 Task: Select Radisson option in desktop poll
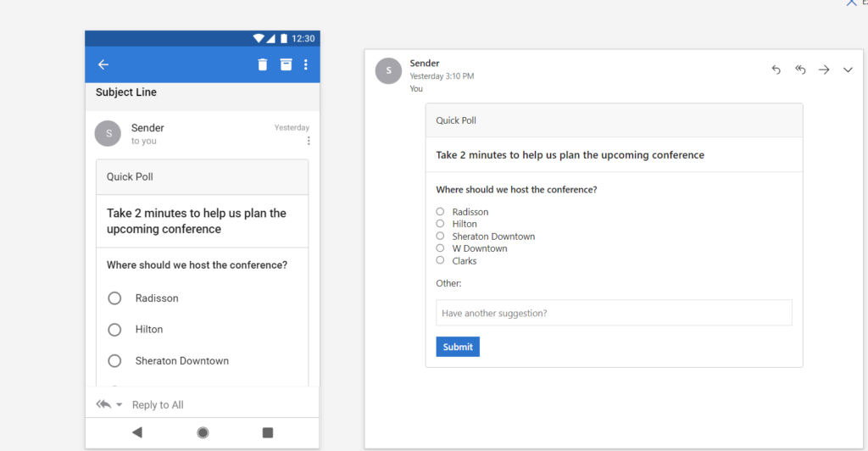point(440,211)
